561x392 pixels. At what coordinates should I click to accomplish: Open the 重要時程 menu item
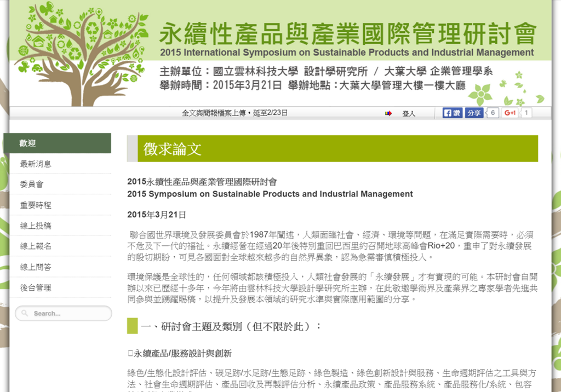[36, 205]
